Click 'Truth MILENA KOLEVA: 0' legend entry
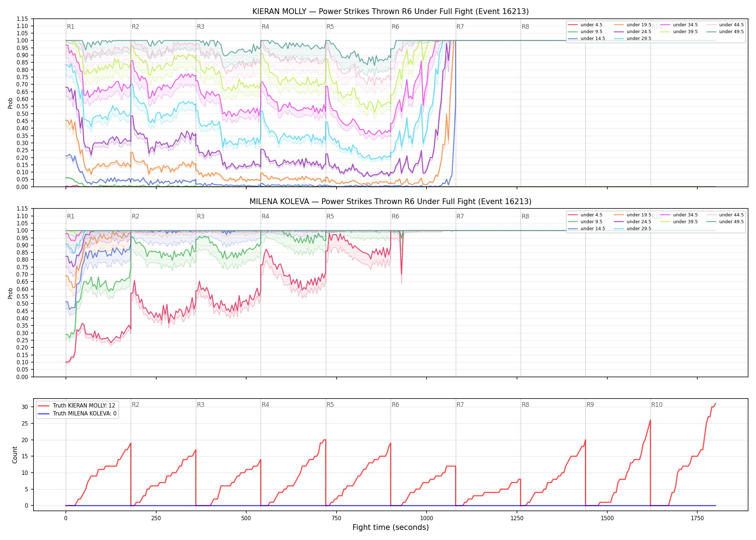 [x=77, y=414]
